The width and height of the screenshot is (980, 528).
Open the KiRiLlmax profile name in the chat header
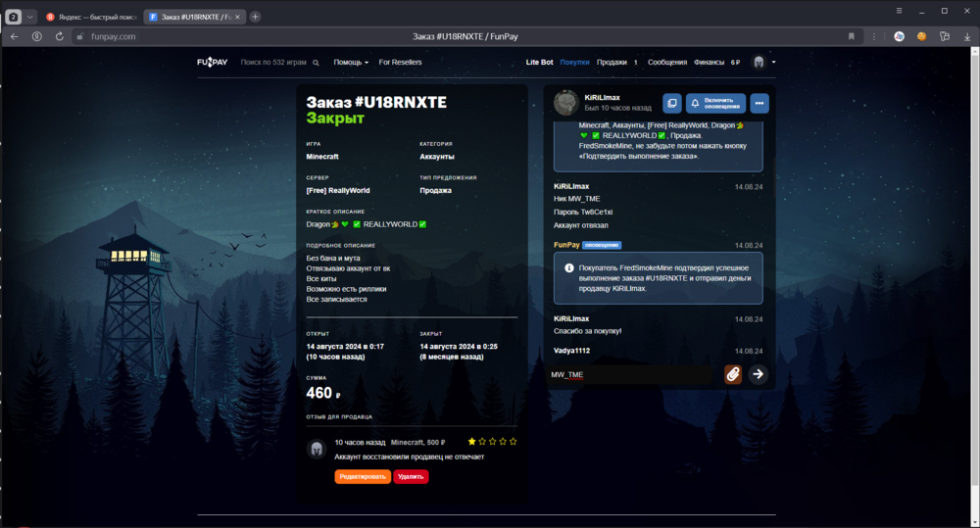[602, 98]
